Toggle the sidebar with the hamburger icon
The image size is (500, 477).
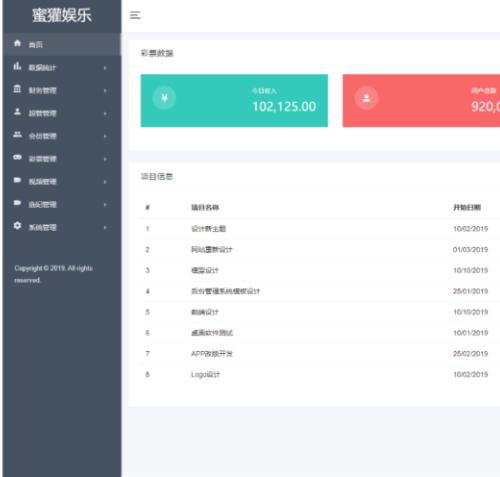coord(135,15)
